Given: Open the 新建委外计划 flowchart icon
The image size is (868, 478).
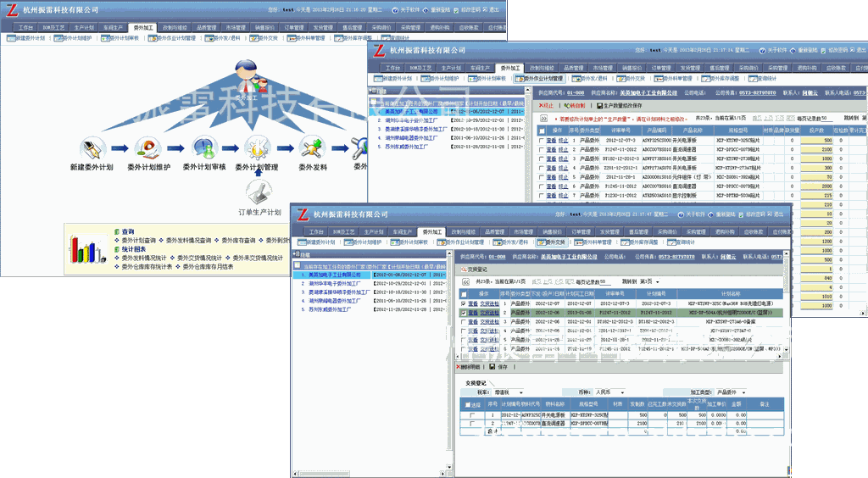Looking at the screenshot, I should [x=92, y=148].
